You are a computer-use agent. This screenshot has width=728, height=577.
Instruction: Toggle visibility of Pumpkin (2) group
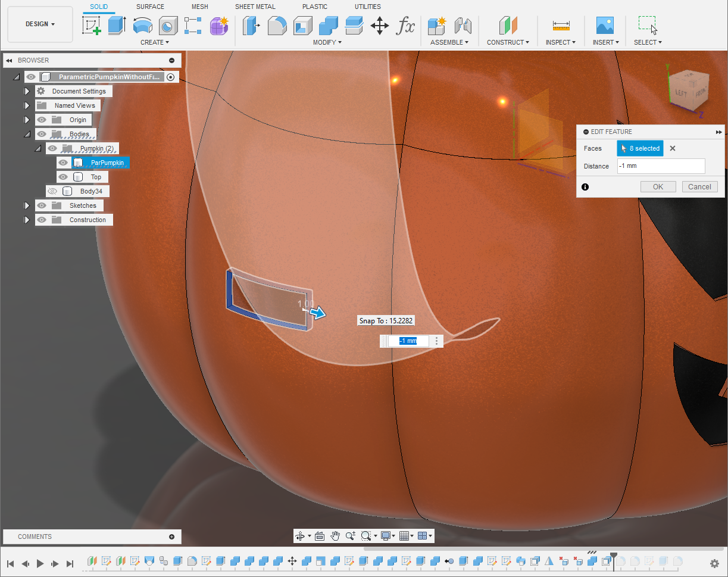coord(52,148)
